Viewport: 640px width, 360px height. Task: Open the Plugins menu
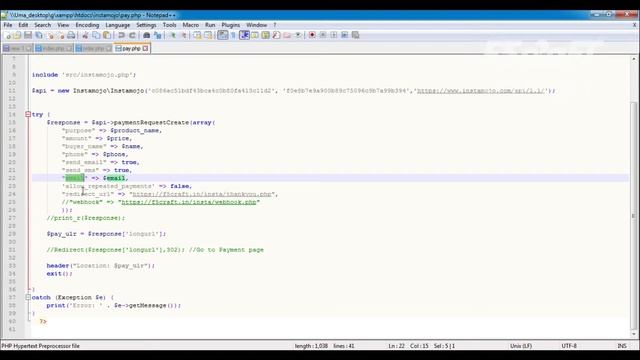(231, 25)
